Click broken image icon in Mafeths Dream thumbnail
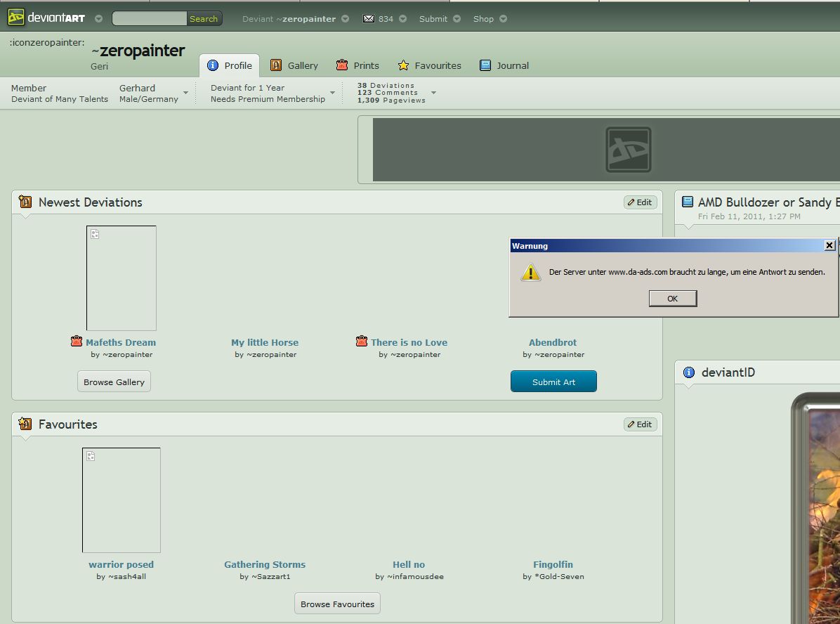The image size is (840, 624). click(x=95, y=234)
